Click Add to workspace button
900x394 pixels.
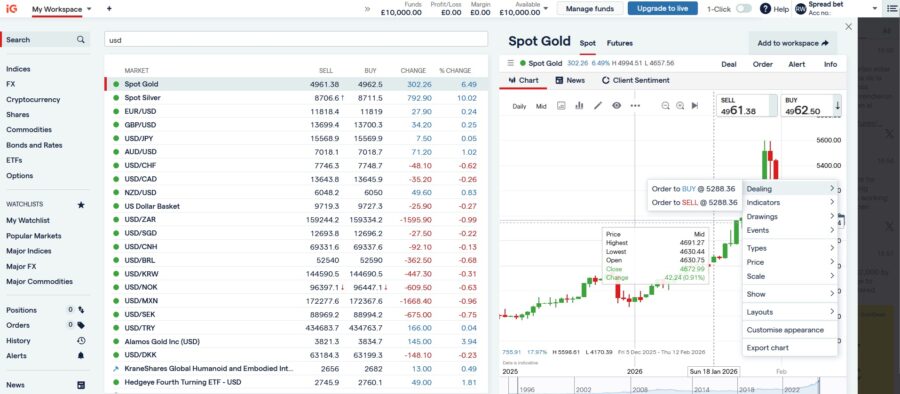(793, 43)
